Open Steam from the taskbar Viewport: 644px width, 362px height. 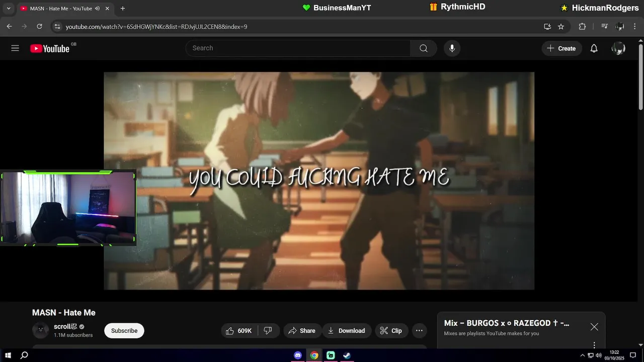347,355
